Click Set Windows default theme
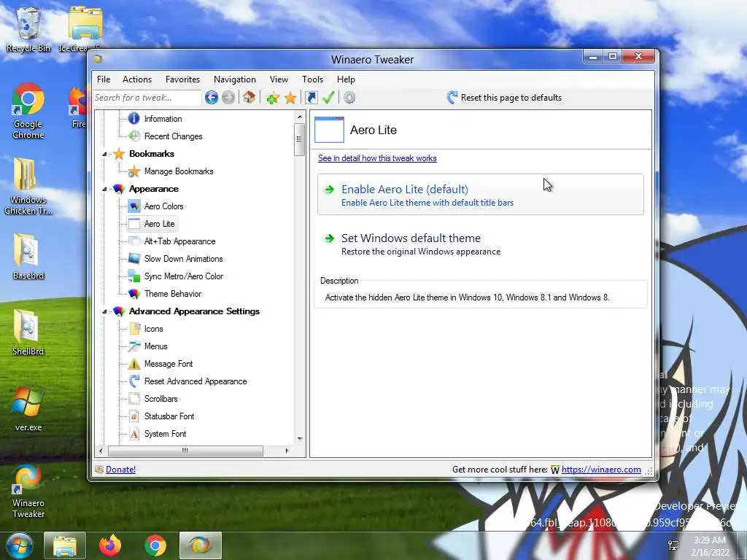The width and height of the screenshot is (747, 560). point(481,244)
